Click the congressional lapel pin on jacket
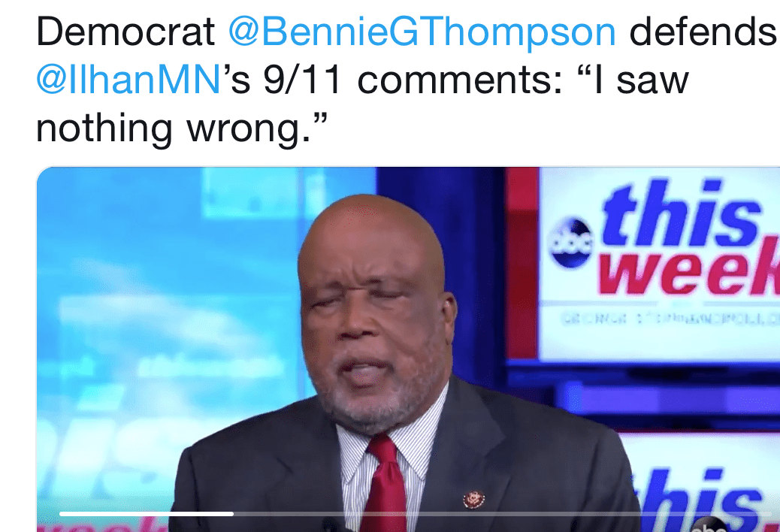 [x=474, y=499]
